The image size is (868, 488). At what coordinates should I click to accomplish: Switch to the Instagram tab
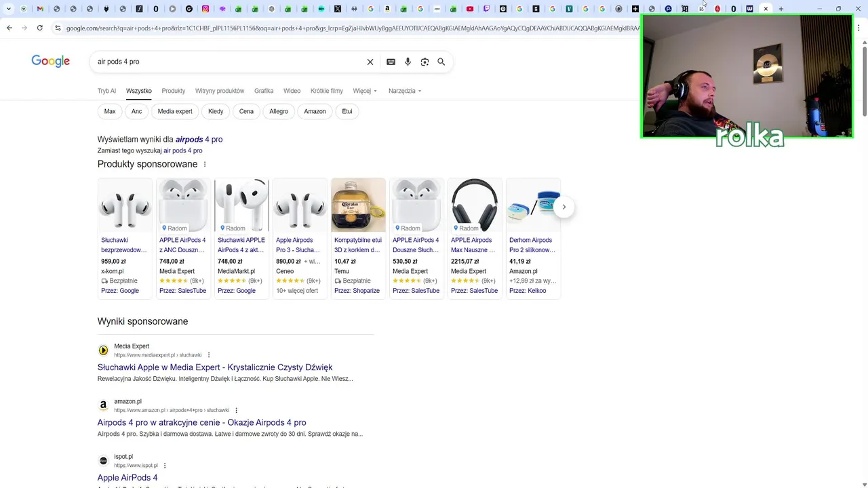205,9
